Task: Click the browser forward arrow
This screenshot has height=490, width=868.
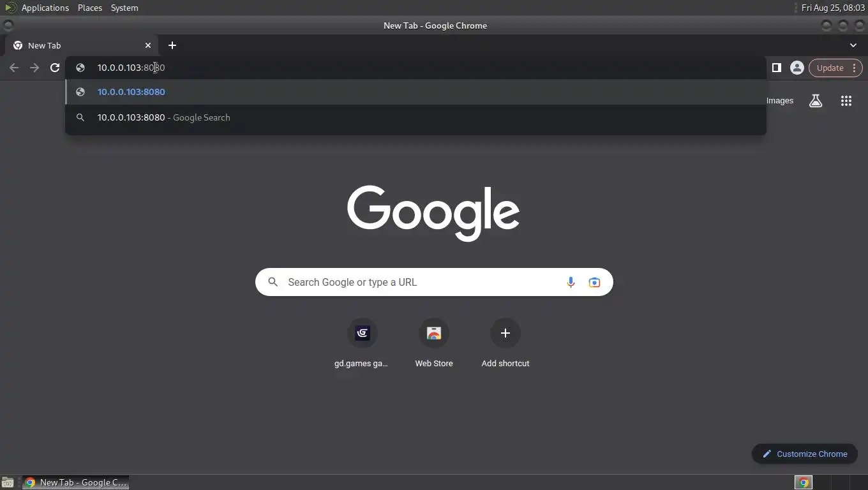Action: click(34, 68)
